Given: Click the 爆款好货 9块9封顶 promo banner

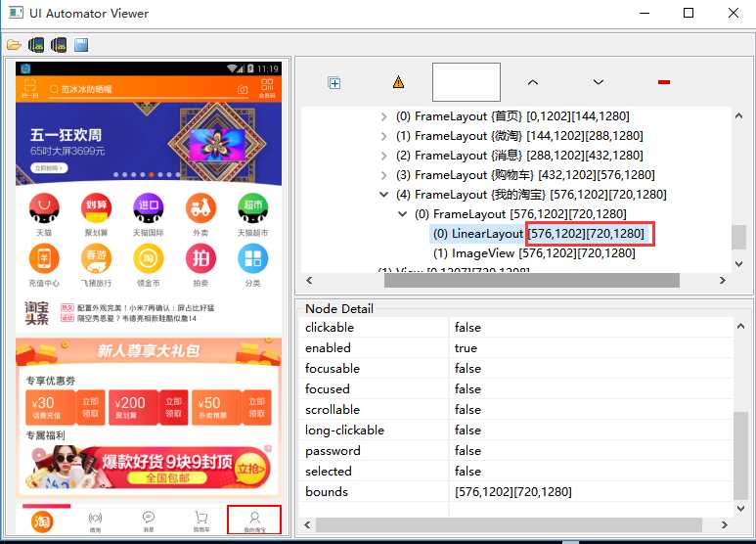Looking at the screenshot, I should pos(149,467).
